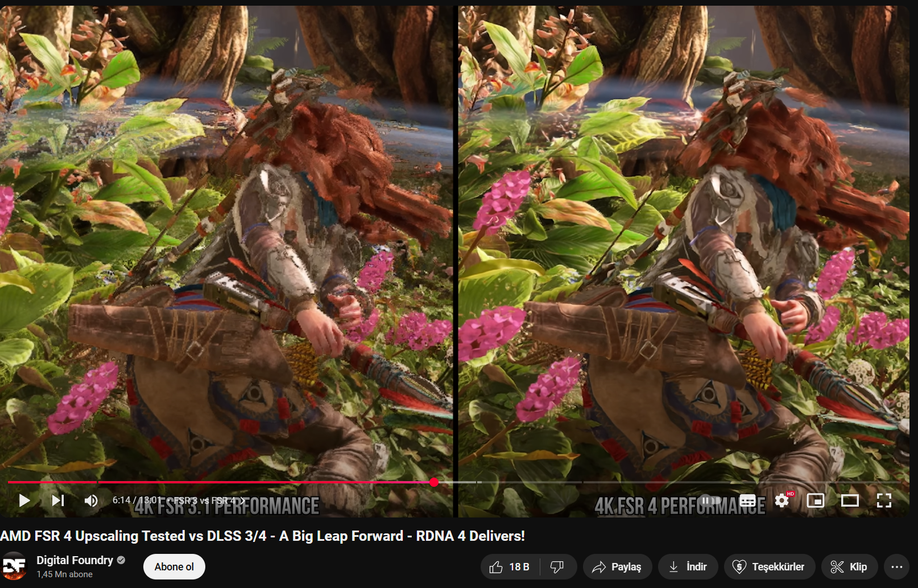
Task: Enable theater mode view
Action: [x=850, y=500]
